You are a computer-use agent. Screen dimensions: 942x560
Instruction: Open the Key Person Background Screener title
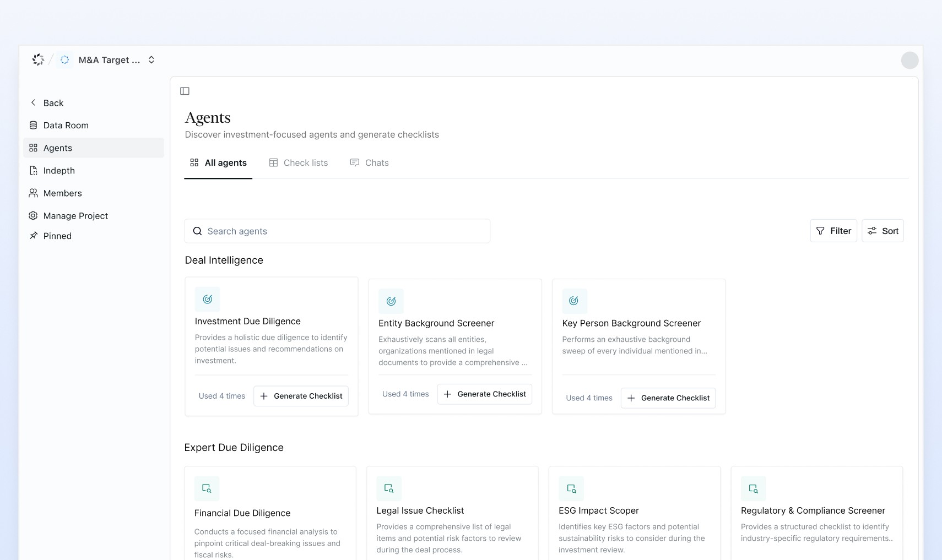point(631,323)
